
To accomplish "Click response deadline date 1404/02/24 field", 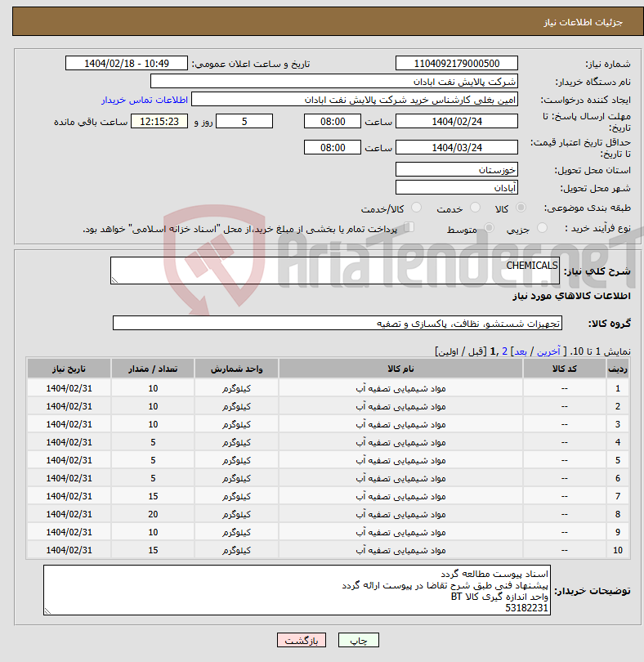I will [x=457, y=122].
